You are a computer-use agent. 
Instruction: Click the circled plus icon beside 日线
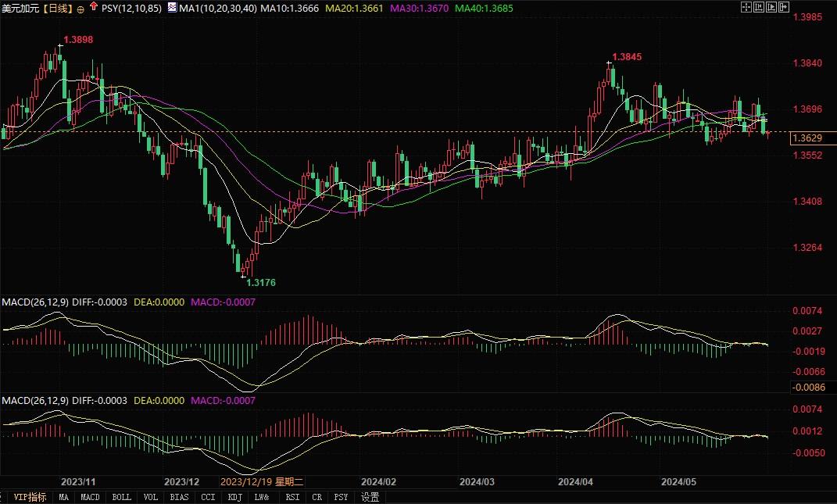[x=80, y=9]
